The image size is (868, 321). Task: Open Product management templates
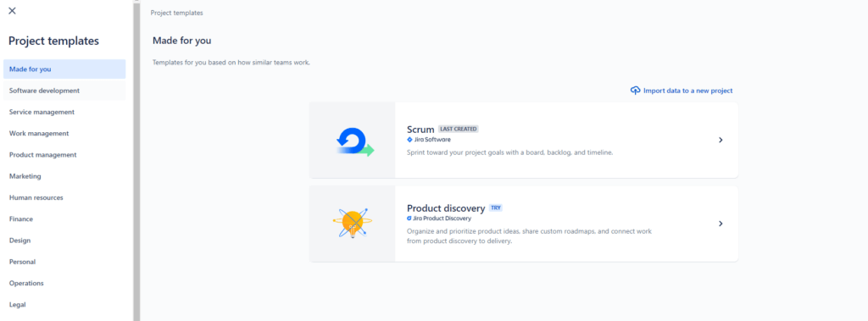[x=64, y=155]
